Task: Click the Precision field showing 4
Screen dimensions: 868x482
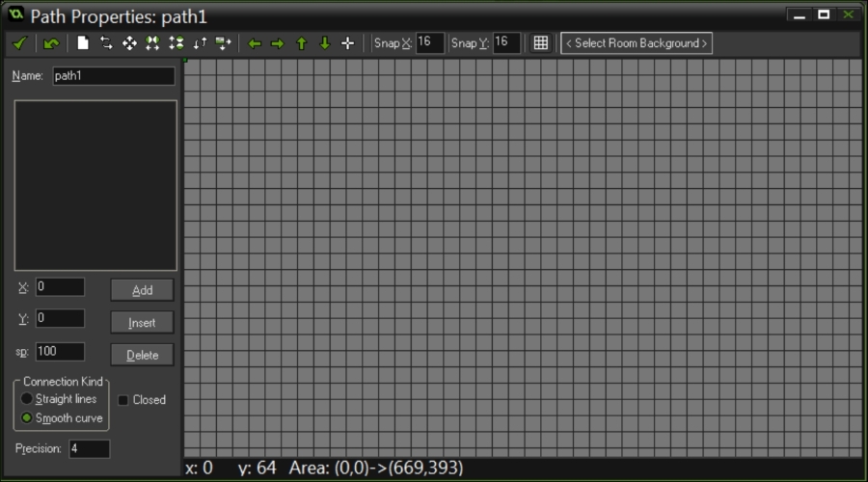Action: (90, 449)
